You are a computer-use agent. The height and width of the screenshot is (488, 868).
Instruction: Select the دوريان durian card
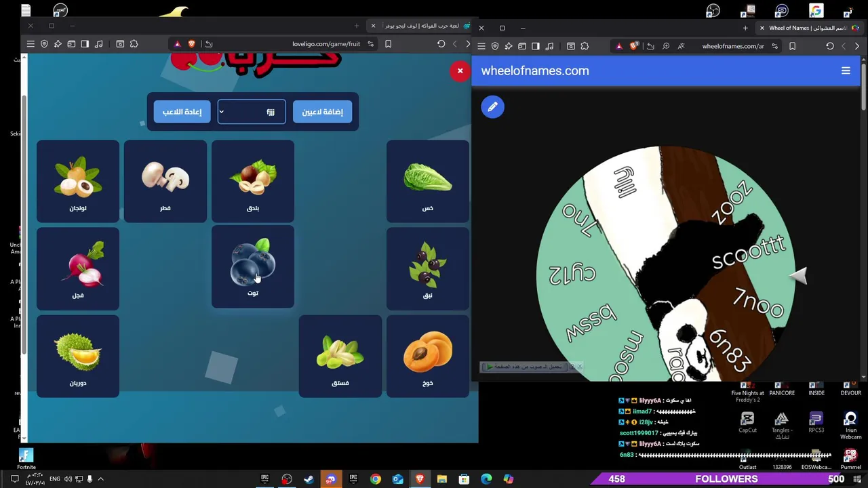[78, 357]
